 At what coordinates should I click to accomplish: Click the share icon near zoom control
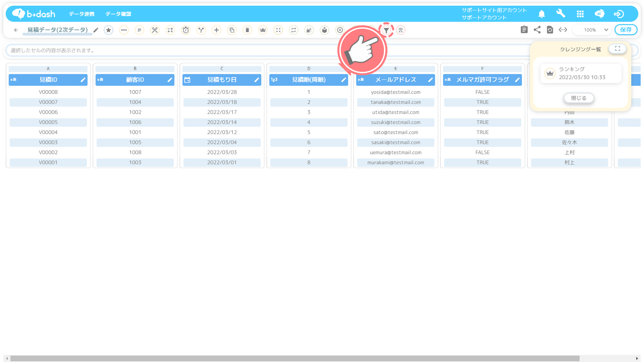click(537, 30)
